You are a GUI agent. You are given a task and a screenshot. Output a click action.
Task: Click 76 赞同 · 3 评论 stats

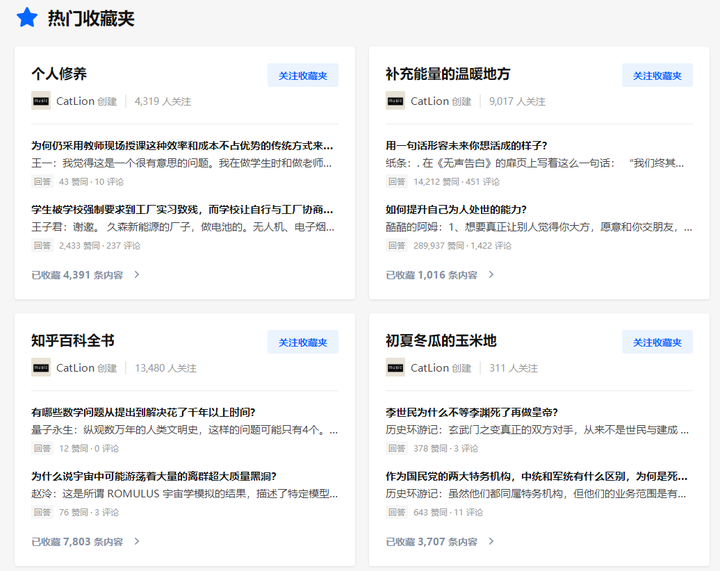tap(89, 512)
